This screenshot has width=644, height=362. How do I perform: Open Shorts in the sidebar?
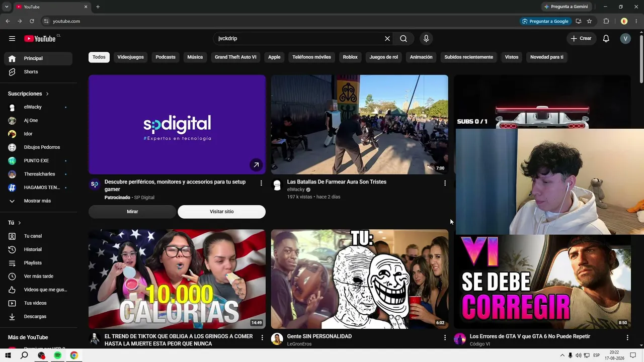[38, 72]
